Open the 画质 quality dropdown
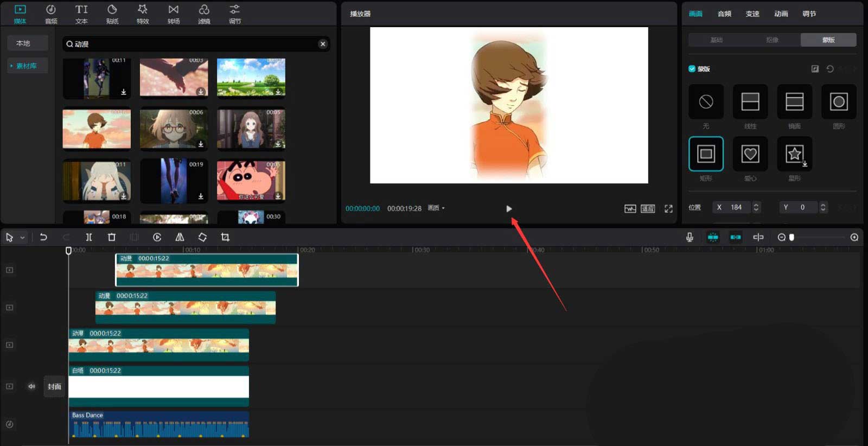The width and height of the screenshot is (868, 446). [x=436, y=208]
